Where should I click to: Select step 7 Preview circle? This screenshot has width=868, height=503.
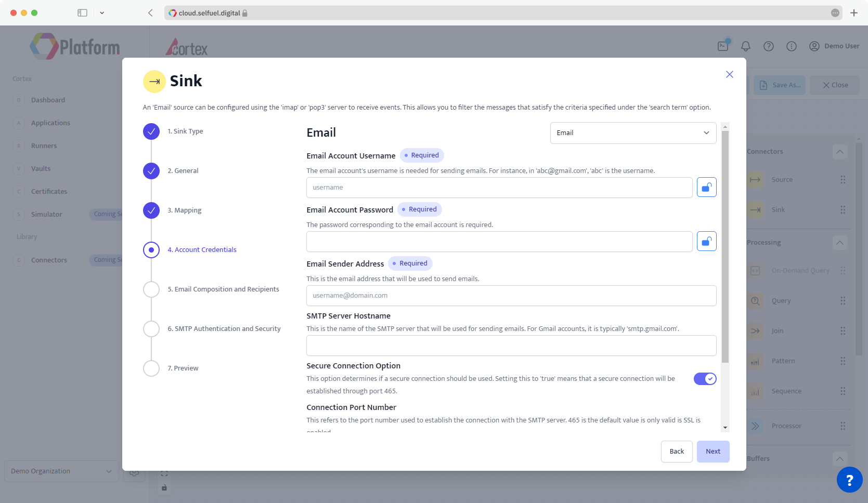point(151,368)
